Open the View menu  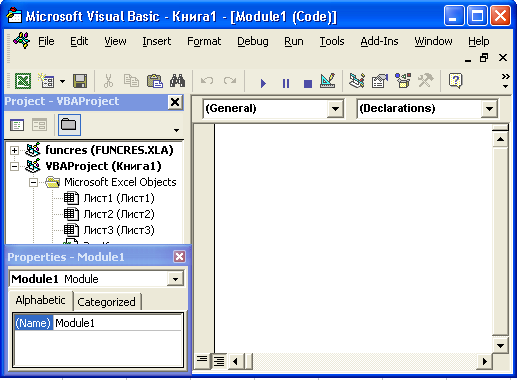[x=115, y=41]
